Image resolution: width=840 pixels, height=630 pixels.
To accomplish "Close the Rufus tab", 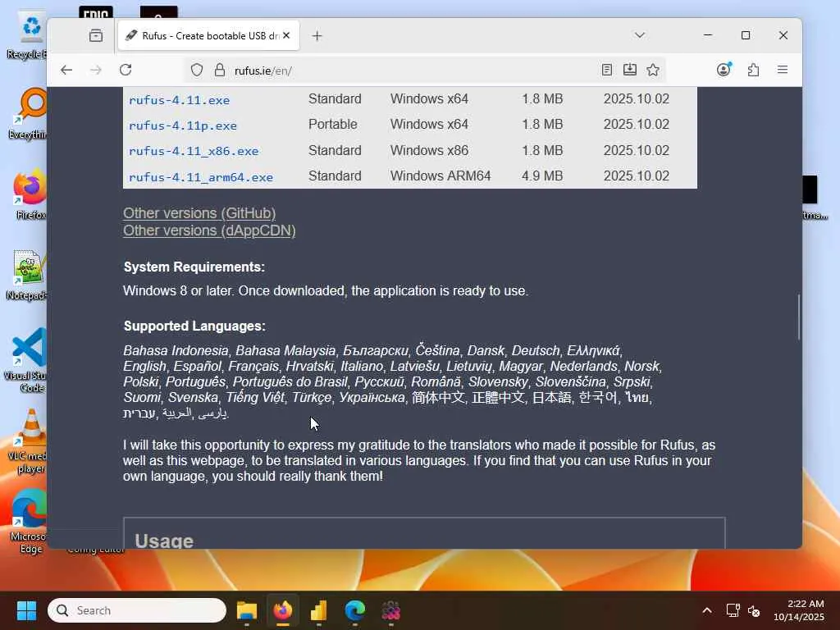I will 286,35.
